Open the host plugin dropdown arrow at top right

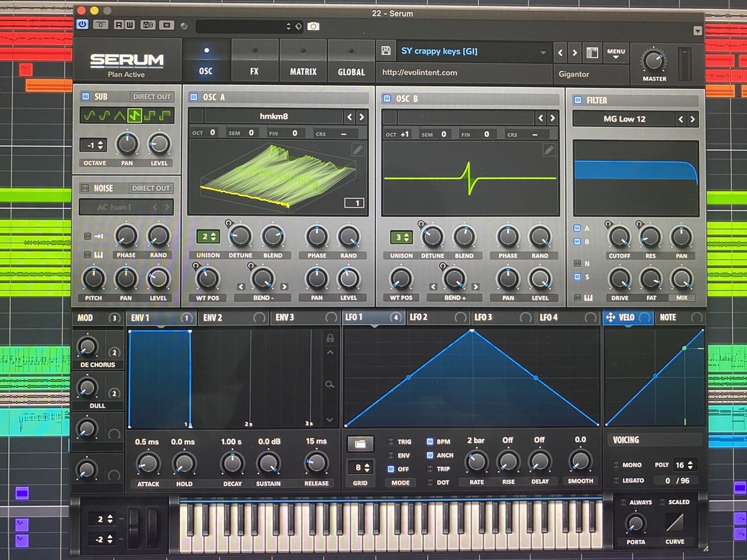(697, 31)
